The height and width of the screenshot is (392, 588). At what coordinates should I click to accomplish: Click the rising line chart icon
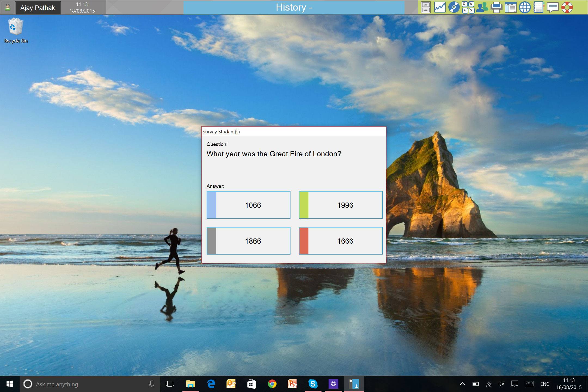click(x=440, y=7)
